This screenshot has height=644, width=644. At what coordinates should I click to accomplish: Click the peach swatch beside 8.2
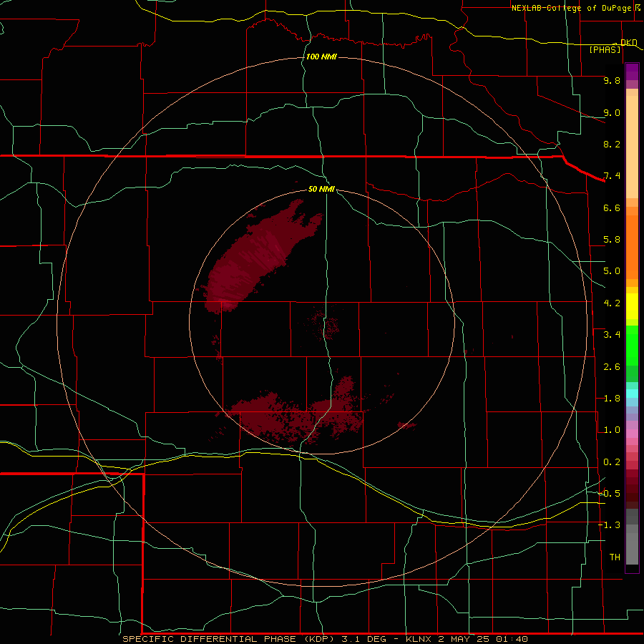coord(632,147)
